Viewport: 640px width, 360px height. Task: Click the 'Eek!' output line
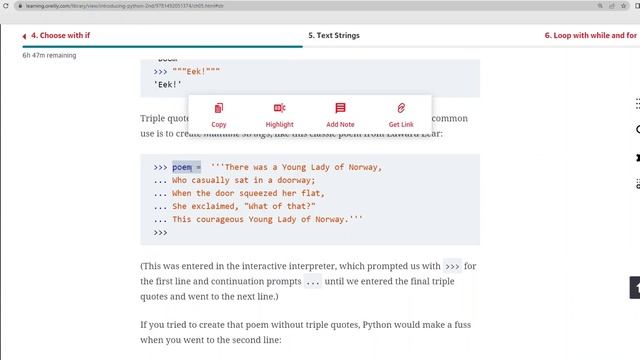pyautogui.click(x=167, y=84)
